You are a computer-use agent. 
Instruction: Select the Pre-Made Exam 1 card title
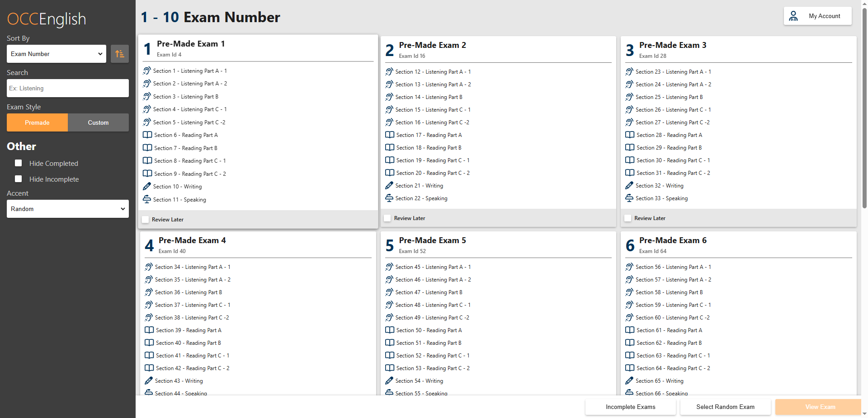tap(191, 44)
